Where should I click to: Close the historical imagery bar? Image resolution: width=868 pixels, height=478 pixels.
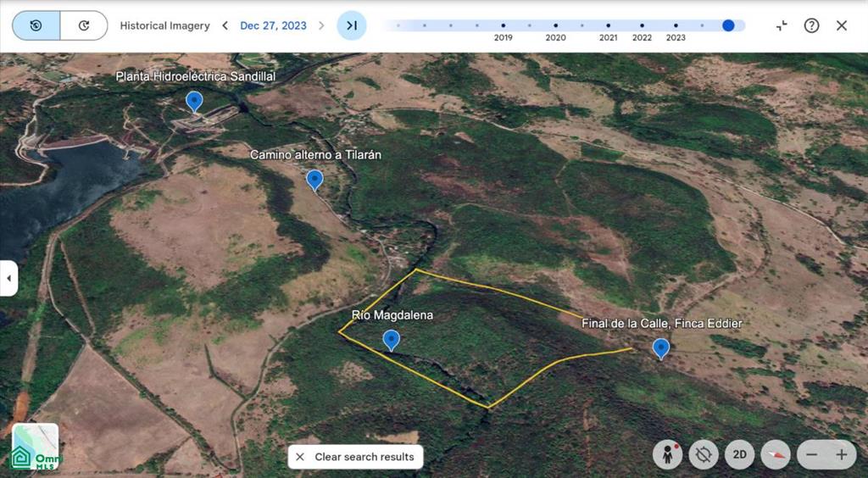(x=842, y=25)
